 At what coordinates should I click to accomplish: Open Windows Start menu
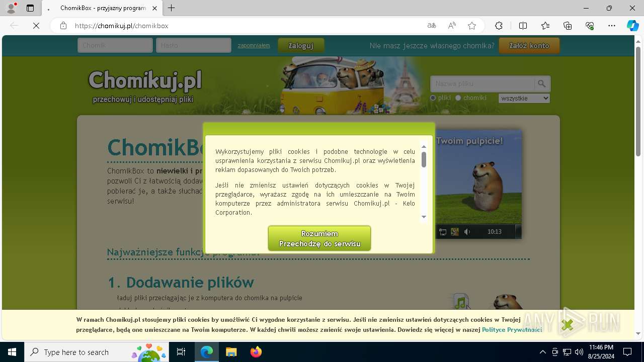[12, 352]
